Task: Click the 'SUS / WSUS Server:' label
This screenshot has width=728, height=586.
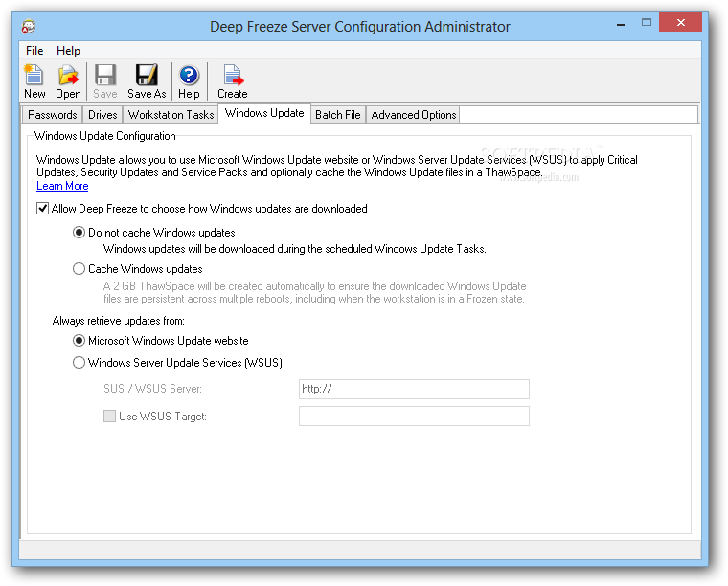Action: (152, 389)
